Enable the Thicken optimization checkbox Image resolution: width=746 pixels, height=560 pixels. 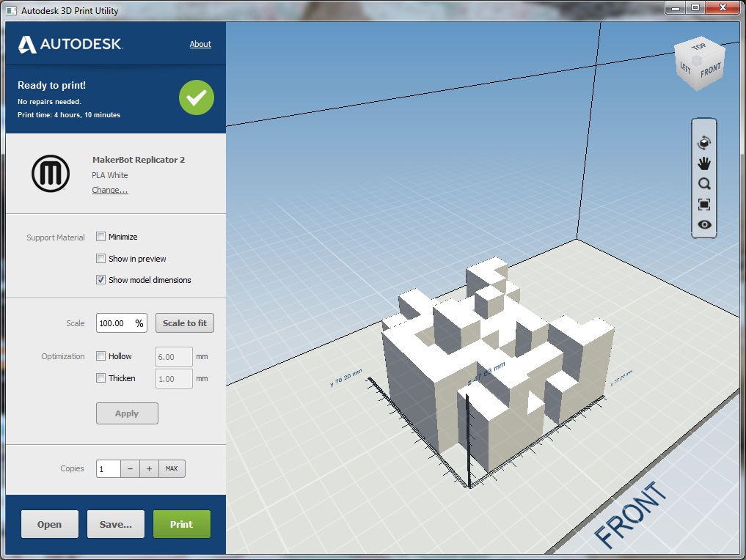[101, 378]
